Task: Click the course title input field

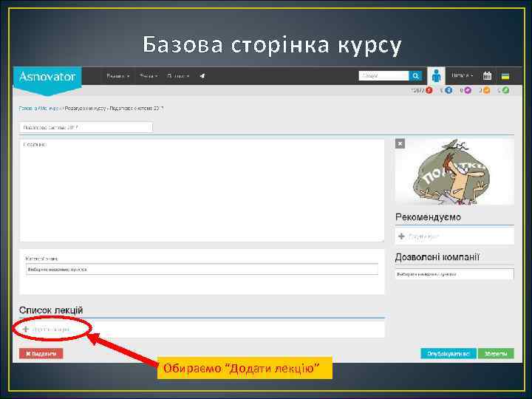Action: (x=86, y=128)
